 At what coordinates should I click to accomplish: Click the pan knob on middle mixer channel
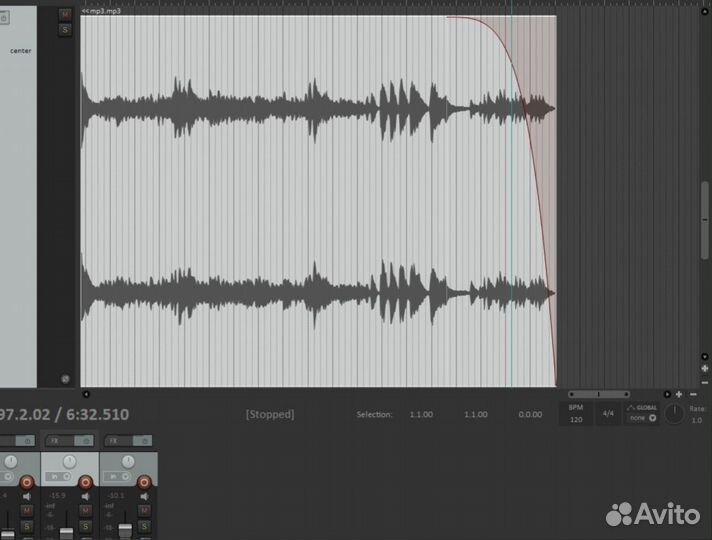pyautogui.click(x=69, y=462)
